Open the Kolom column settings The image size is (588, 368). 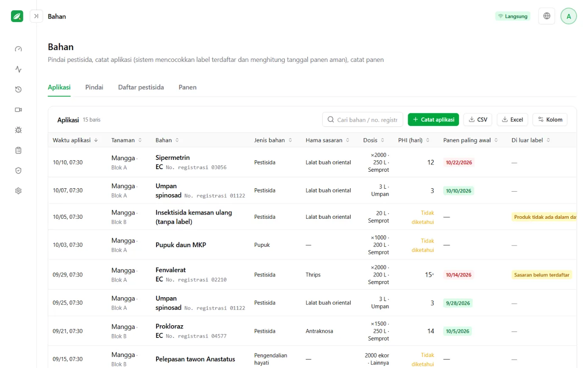point(550,120)
